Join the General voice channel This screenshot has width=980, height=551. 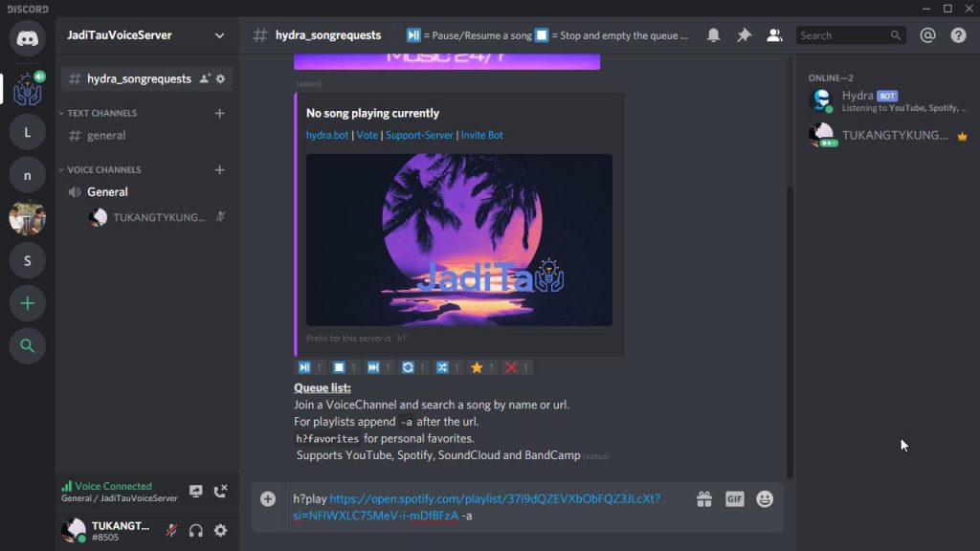point(107,192)
